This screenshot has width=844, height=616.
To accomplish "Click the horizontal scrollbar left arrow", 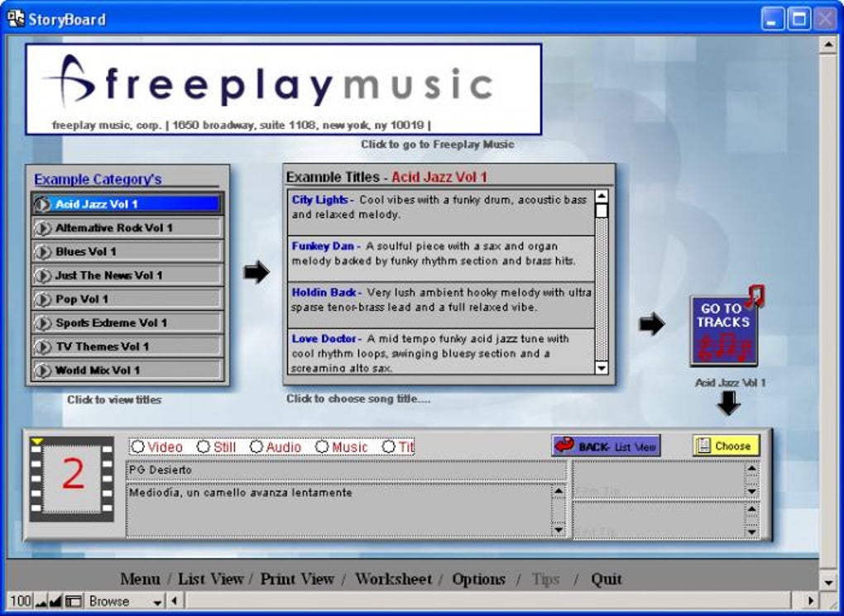I will 175,601.
